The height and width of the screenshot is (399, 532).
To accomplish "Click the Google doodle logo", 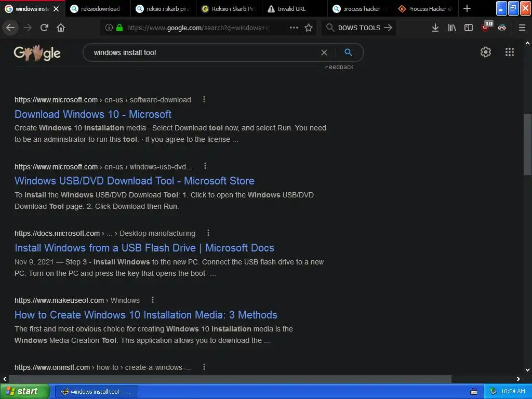I will coord(37,54).
